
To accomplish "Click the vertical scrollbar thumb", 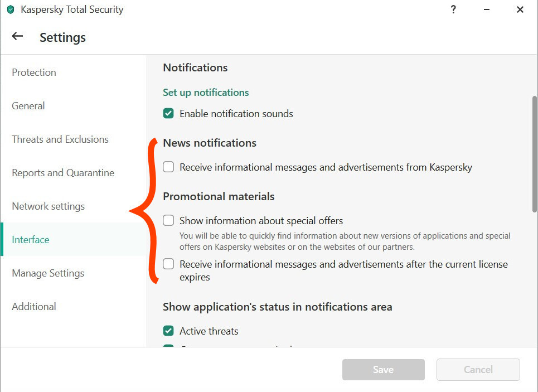I will point(534,153).
